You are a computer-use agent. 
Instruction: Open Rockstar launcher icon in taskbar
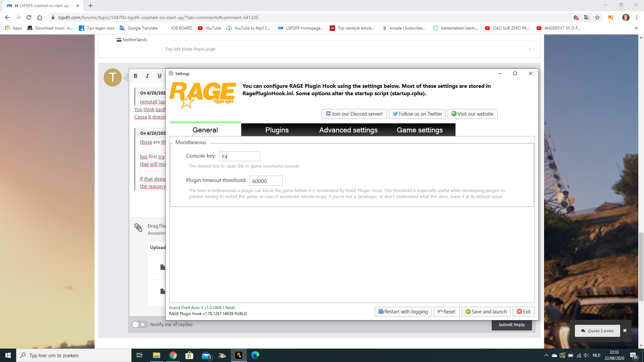[x=239, y=355]
